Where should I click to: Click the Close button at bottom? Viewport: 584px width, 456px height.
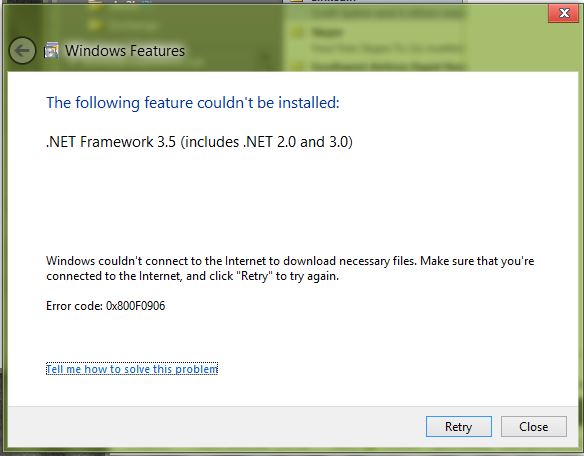pos(533,427)
